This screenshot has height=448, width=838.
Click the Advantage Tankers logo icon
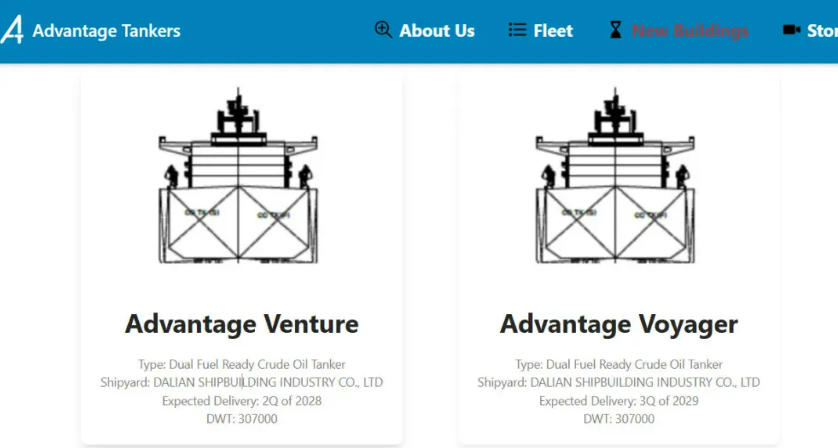[11, 30]
